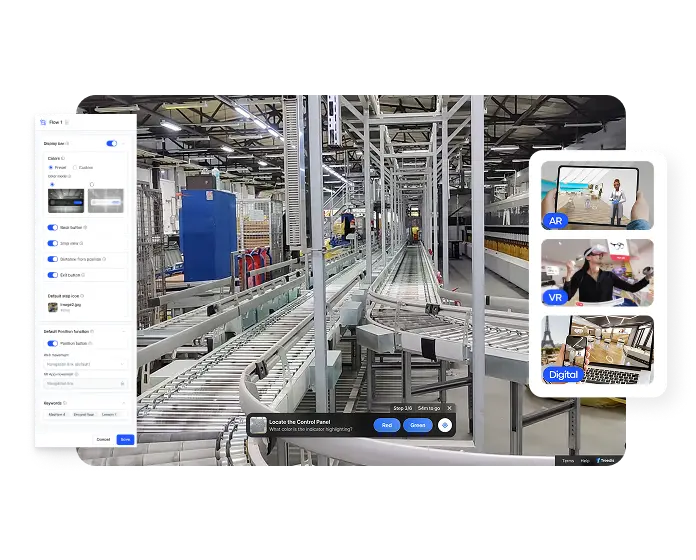
Task: Click the Flow 1 workflow icon
Action: (x=43, y=122)
